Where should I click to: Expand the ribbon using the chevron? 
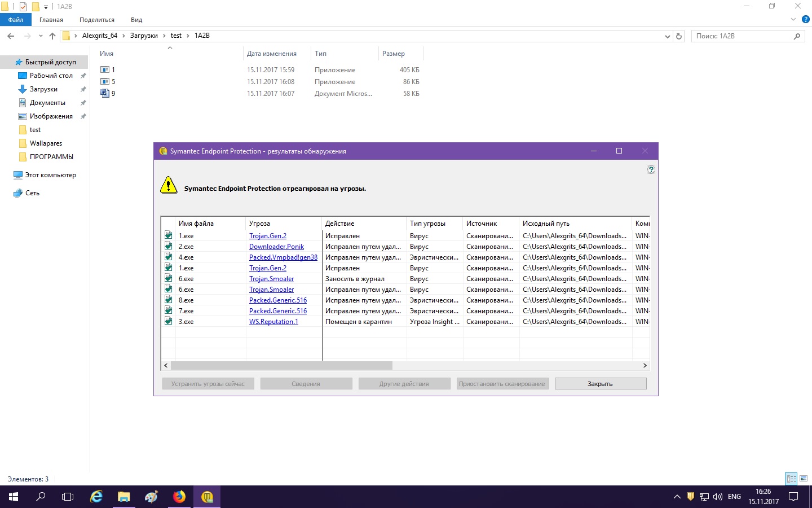793,20
